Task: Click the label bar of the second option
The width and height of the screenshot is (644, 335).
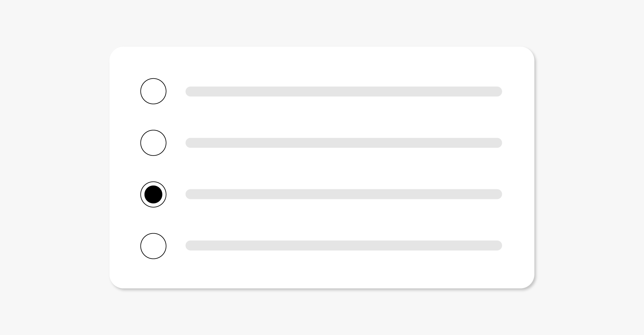Action: [x=344, y=143]
